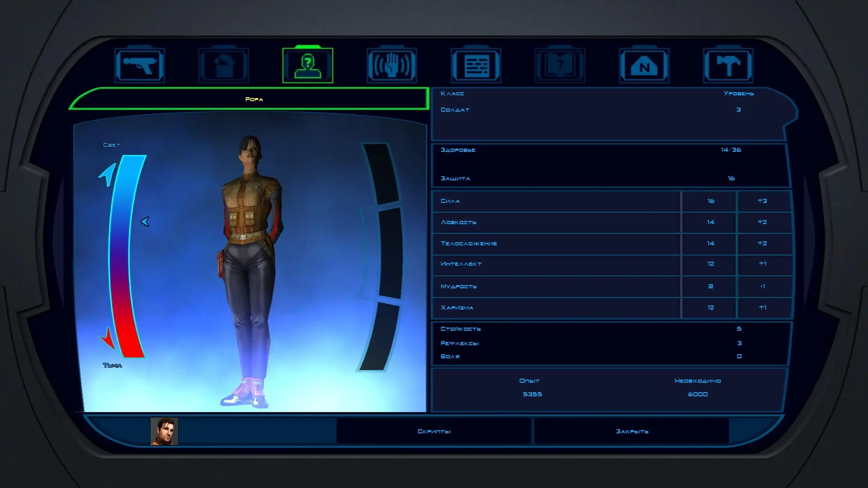Open the Equipment screen blaster icon

(139, 66)
